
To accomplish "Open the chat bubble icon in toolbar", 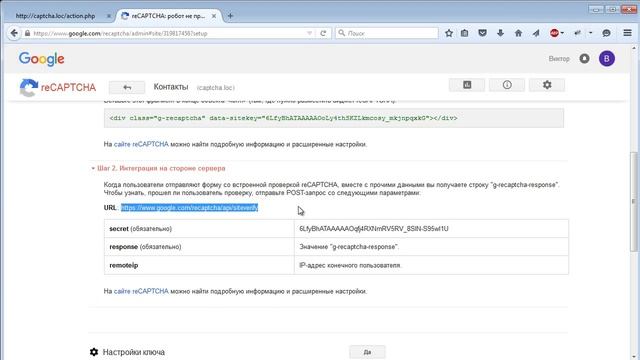I will tap(607, 33).
